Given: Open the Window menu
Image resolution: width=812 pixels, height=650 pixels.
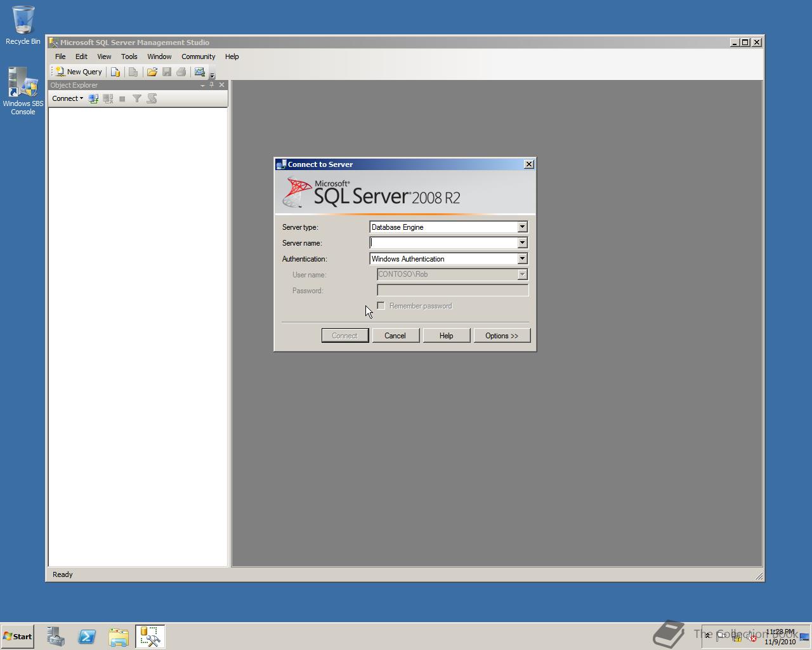Looking at the screenshot, I should [x=159, y=56].
